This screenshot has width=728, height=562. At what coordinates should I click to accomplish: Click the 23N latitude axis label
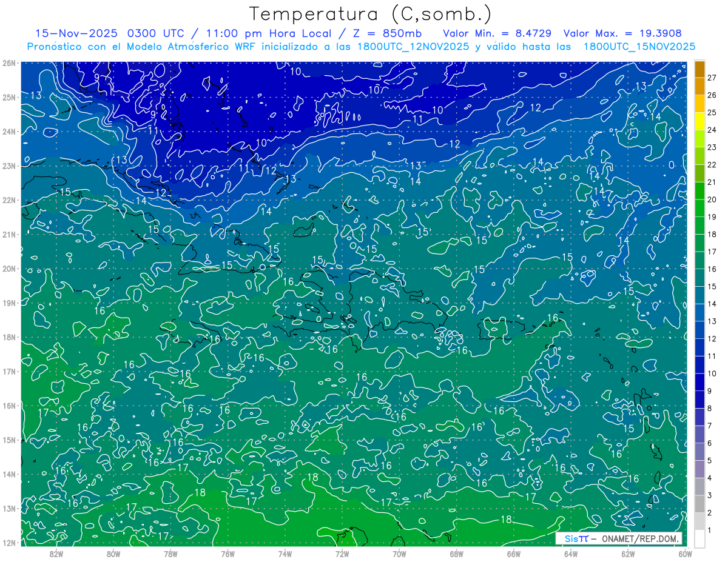tap(8, 166)
